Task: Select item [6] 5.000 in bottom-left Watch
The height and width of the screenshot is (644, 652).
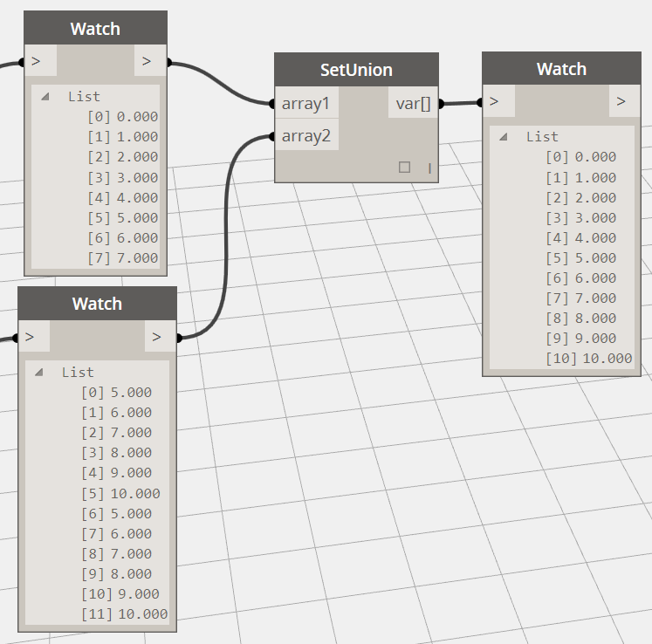Action: 116,513
